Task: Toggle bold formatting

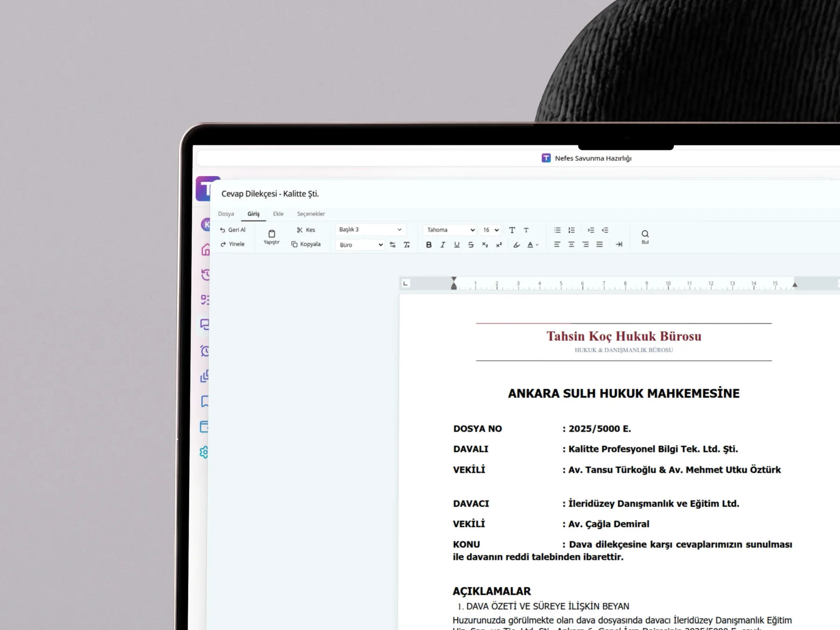Action: (428, 245)
